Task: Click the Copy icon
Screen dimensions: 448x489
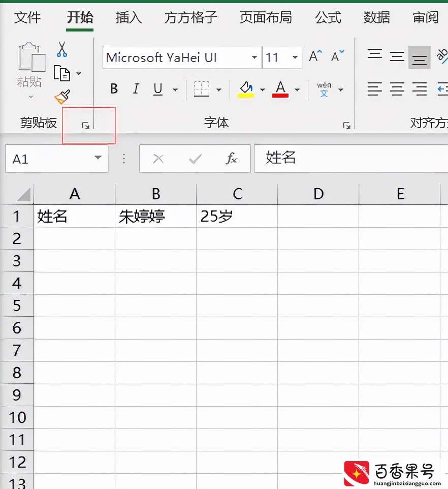Action: pos(61,73)
